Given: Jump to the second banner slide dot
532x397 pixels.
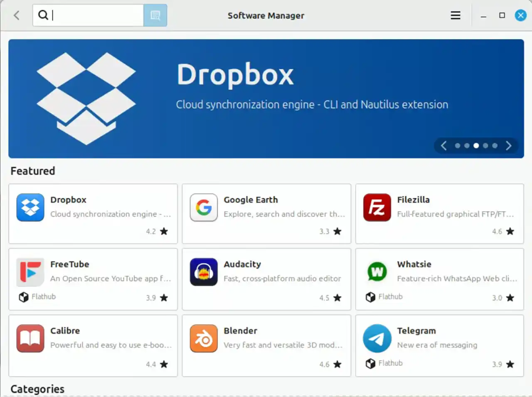Looking at the screenshot, I should pos(467,145).
